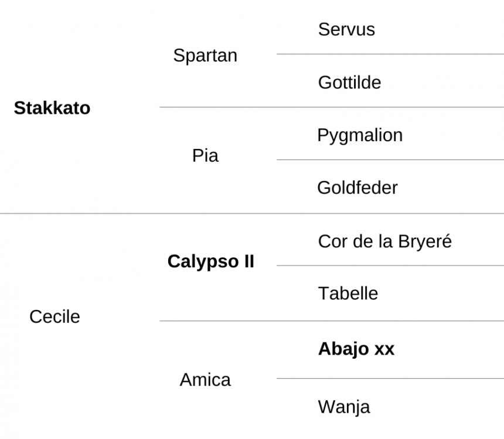Click the Stakkato sire name

coord(52,108)
